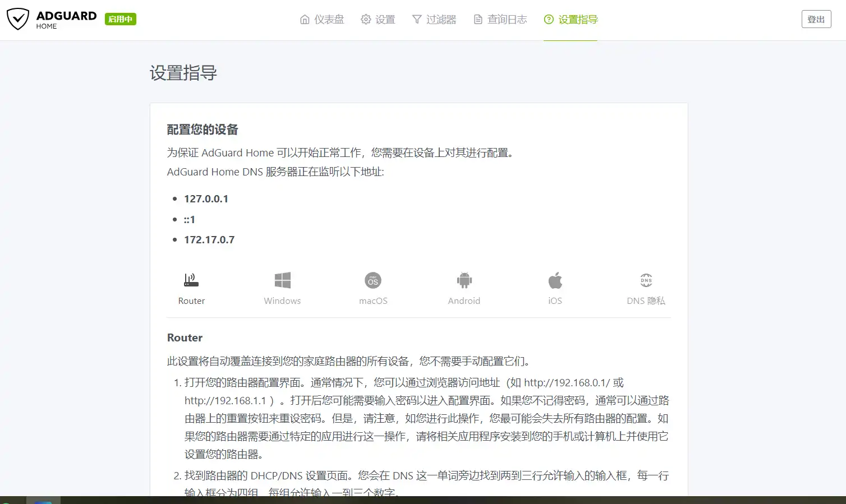The width and height of the screenshot is (846, 504).
Task: Go to the 查询日志 query log
Action: 500,20
